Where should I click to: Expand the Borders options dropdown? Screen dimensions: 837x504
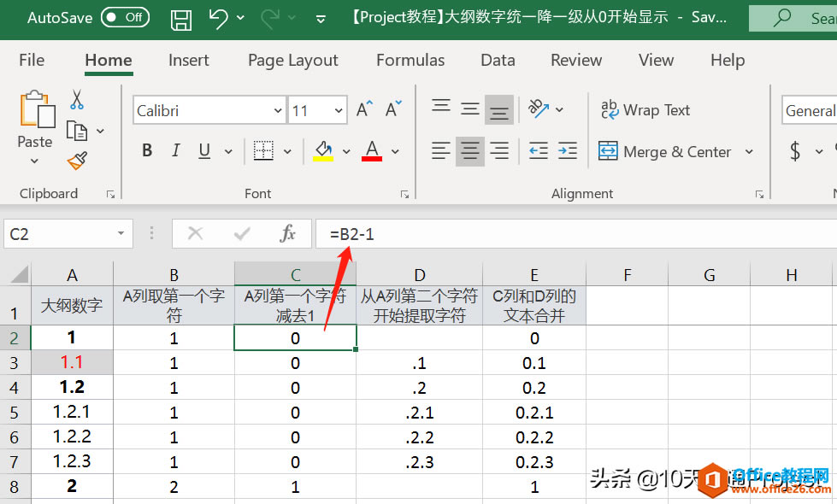point(287,151)
